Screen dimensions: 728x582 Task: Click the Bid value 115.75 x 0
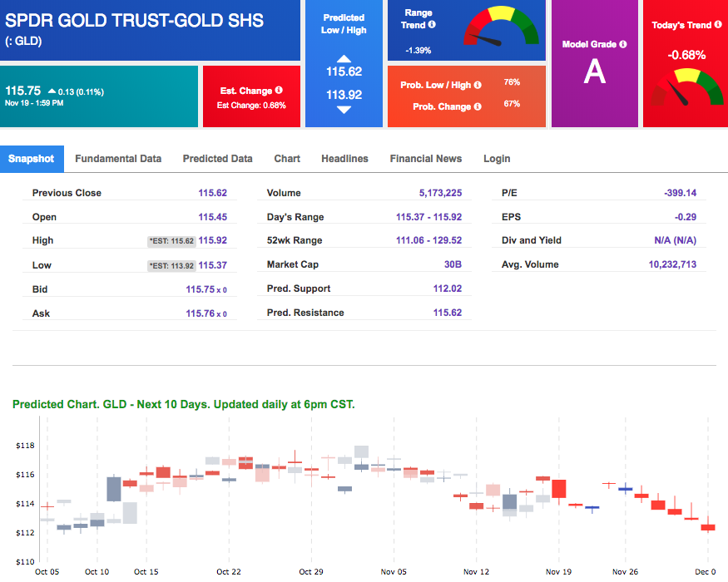pyautogui.click(x=206, y=289)
